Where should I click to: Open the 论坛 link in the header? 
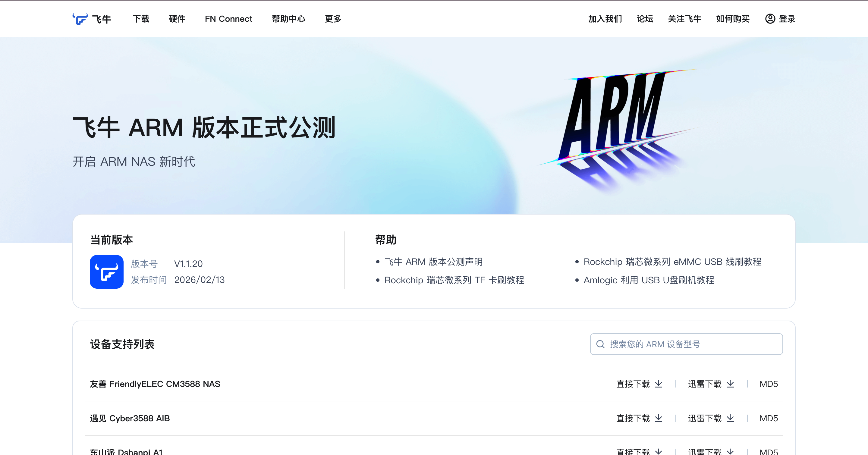click(645, 19)
